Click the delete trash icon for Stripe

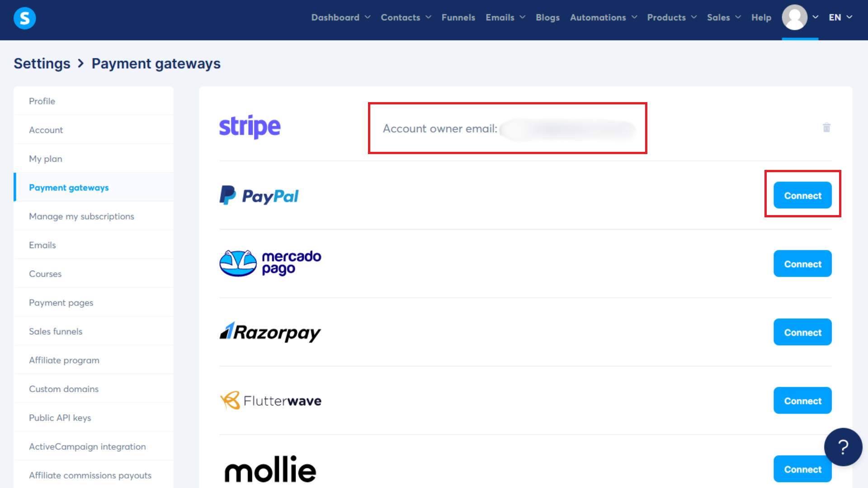(827, 127)
